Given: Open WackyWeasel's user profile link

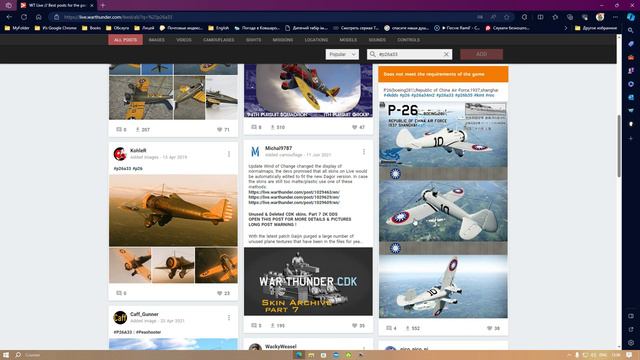Looking at the screenshot, I should 280,347.
